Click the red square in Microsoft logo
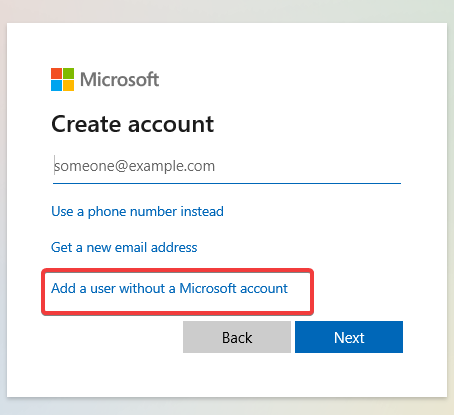 56,73
